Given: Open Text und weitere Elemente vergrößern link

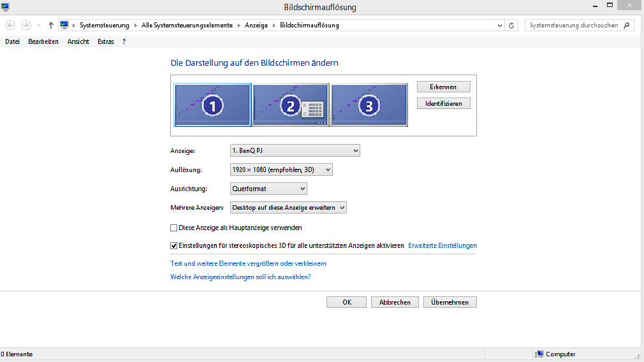Looking at the screenshot, I should (248, 263).
